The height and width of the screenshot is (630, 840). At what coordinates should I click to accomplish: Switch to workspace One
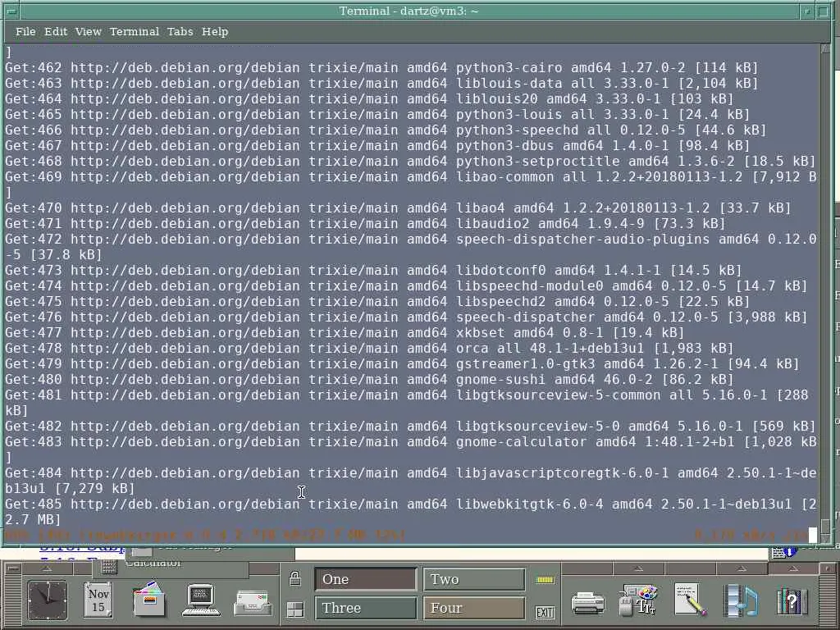pos(366,579)
